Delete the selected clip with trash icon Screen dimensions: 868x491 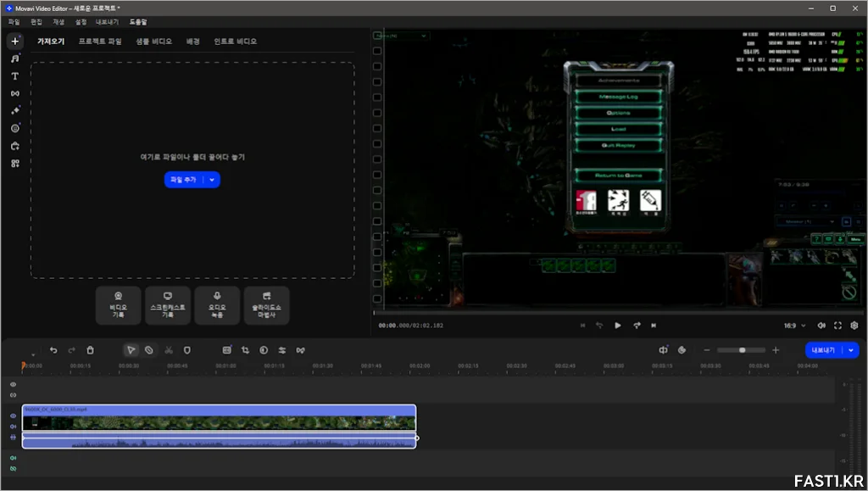90,350
